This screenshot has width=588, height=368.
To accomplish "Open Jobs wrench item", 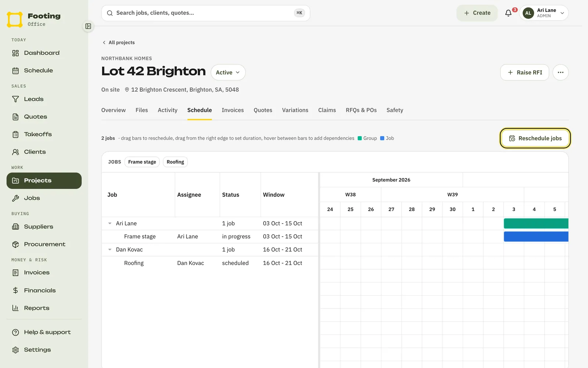I will click(44, 198).
